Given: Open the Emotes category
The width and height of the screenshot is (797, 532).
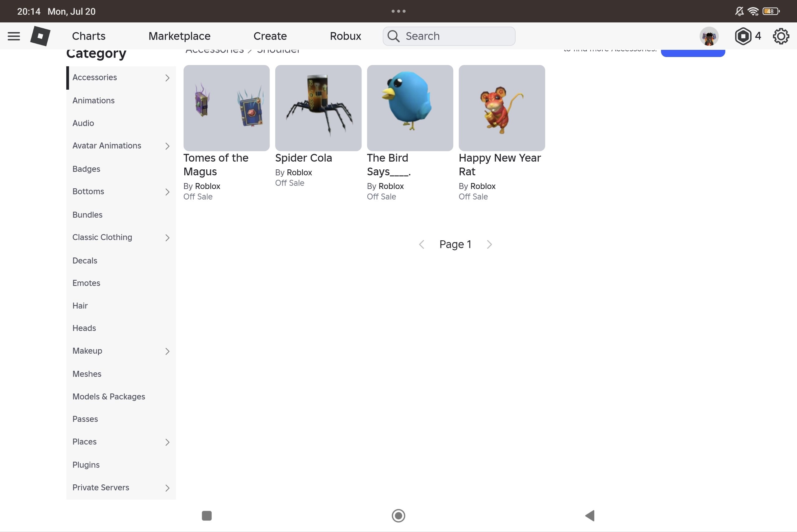Looking at the screenshot, I should coord(86,283).
